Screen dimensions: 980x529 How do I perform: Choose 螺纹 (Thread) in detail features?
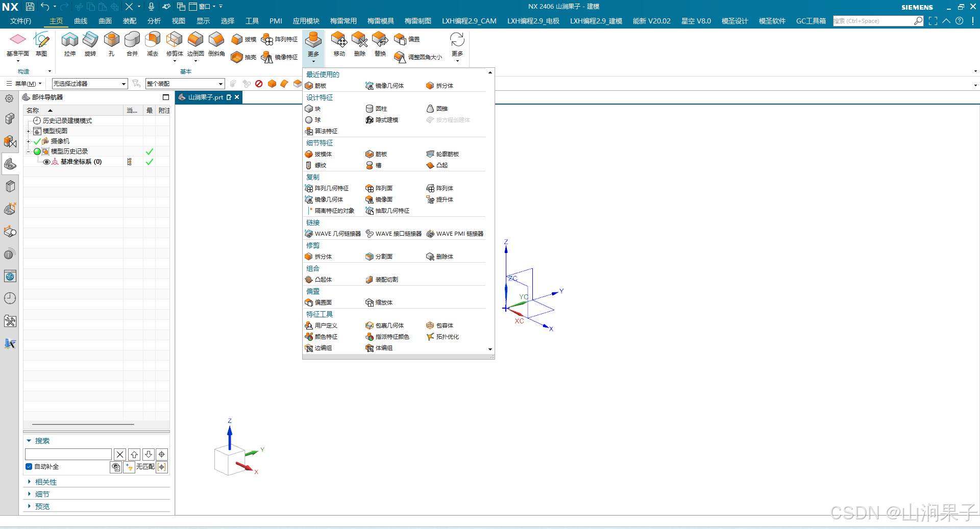pyautogui.click(x=315, y=165)
